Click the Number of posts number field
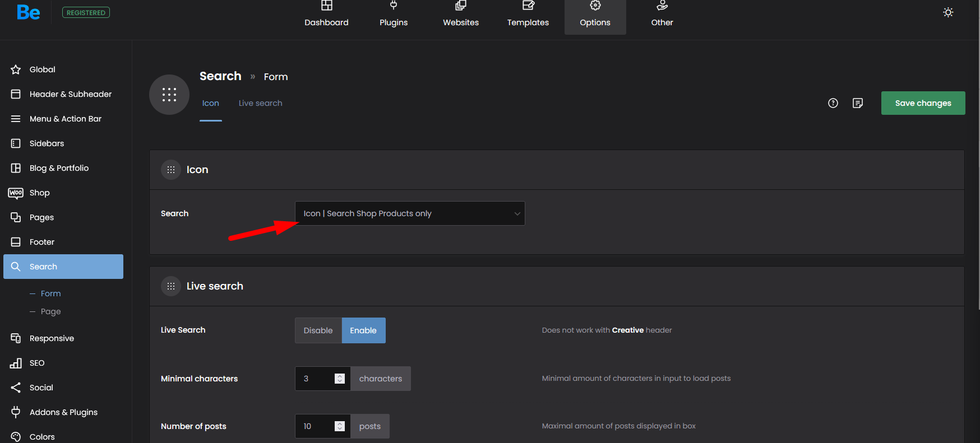Viewport: 980px width, 443px height. coord(322,426)
